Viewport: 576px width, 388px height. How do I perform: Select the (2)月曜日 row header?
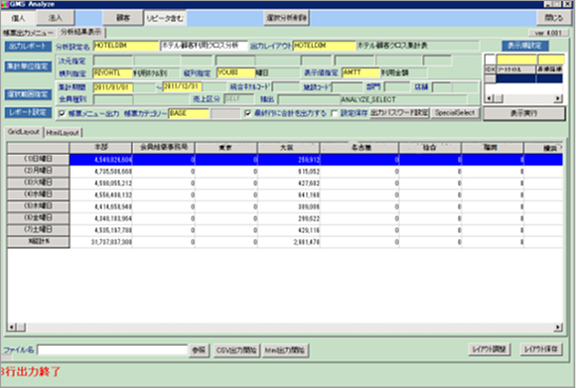coord(38,171)
